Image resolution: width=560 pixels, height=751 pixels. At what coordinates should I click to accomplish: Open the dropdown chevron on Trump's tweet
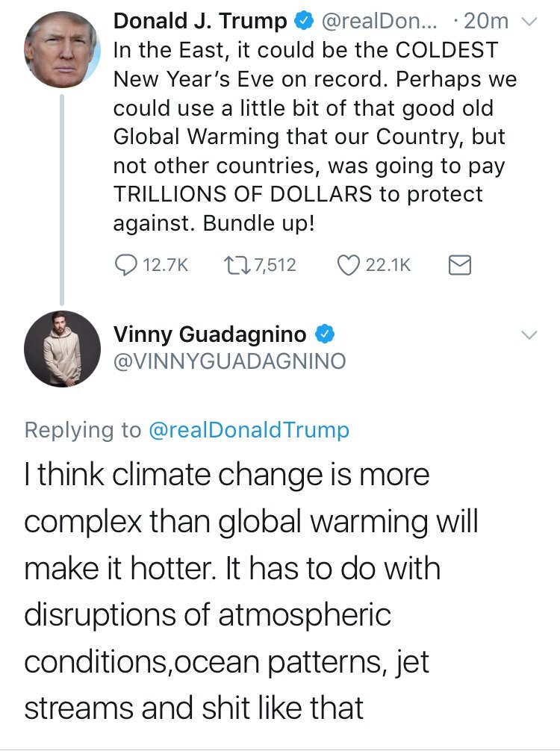pos(529,22)
